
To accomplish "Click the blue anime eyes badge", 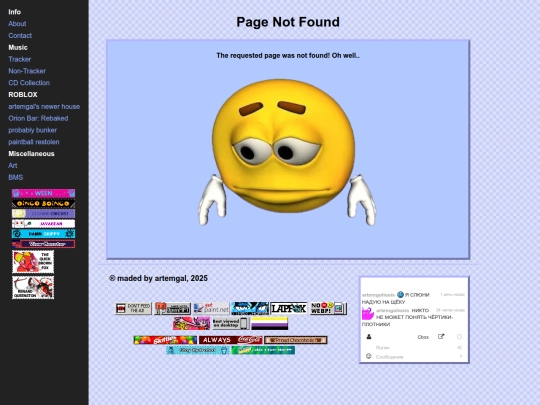I will [x=250, y=309].
